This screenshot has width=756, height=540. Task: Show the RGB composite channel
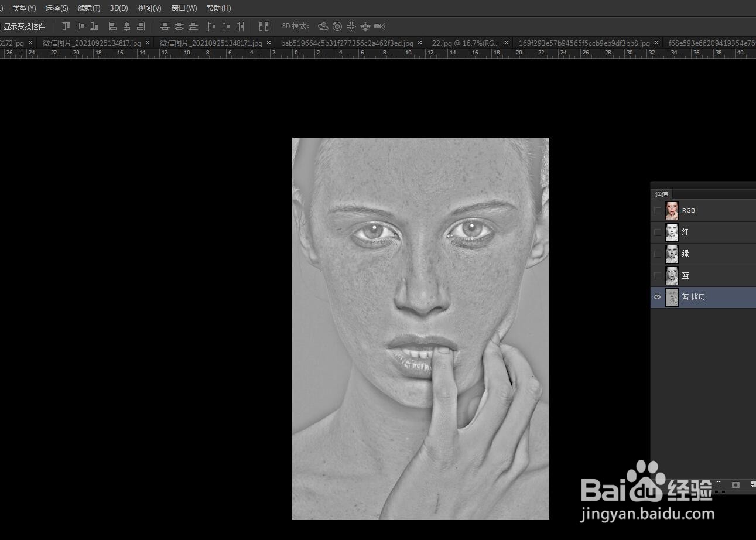coord(657,210)
